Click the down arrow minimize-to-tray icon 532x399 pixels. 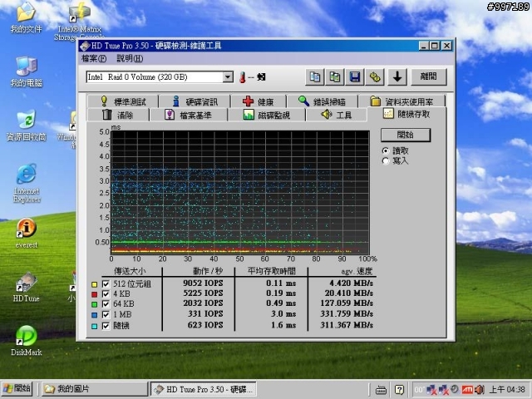[x=397, y=77]
